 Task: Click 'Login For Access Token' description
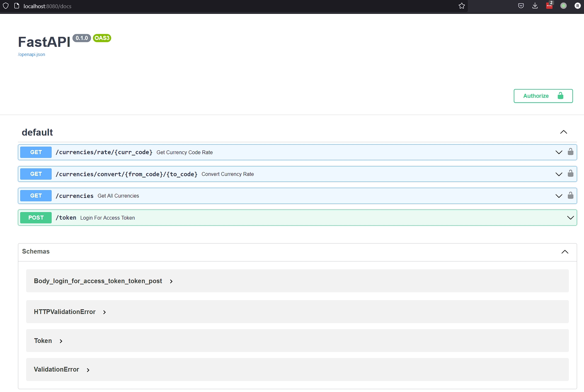107,218
